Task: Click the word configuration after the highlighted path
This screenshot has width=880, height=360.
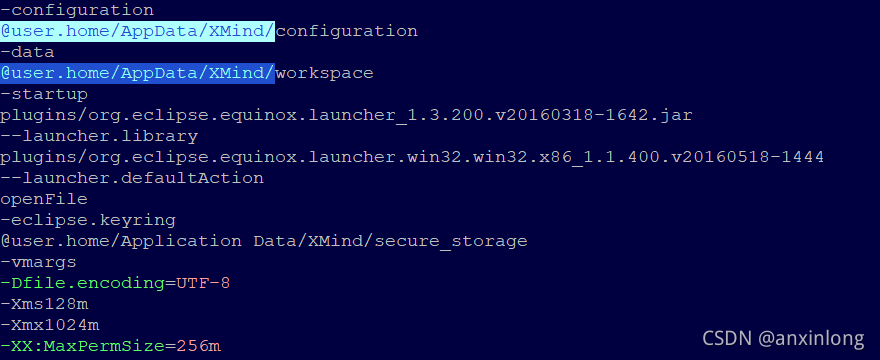Action: click(346, 31)
